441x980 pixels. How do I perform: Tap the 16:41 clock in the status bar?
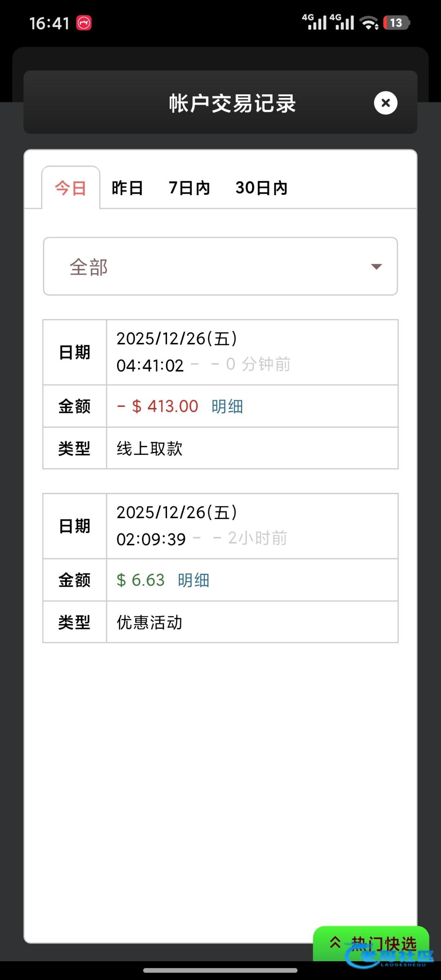pyautogui.click(x=49, y=23)
